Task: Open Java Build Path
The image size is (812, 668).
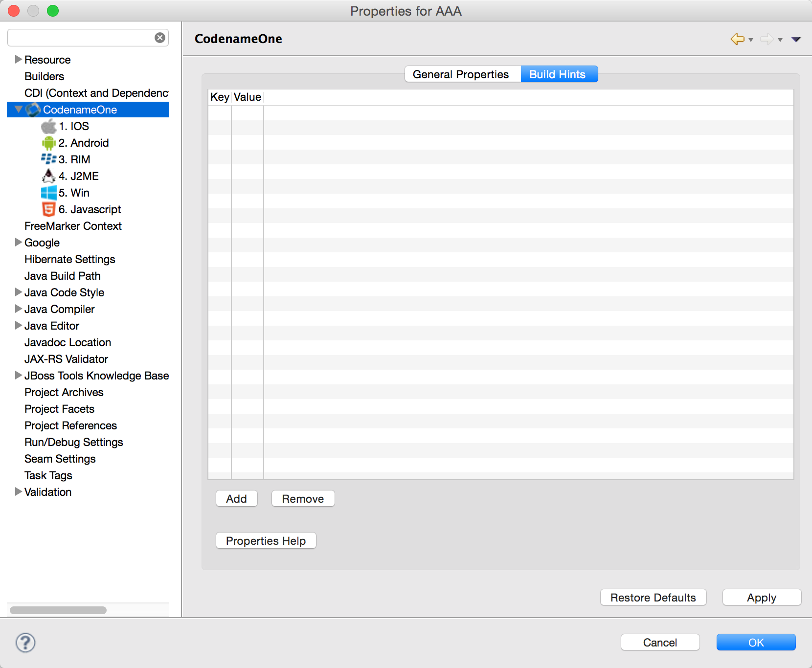Action: point(63,276)
